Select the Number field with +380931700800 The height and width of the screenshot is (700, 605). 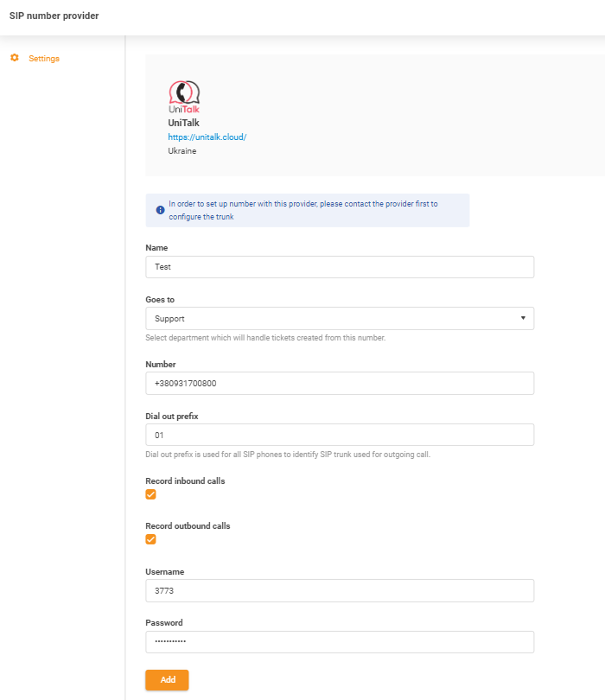click(339, 383)
